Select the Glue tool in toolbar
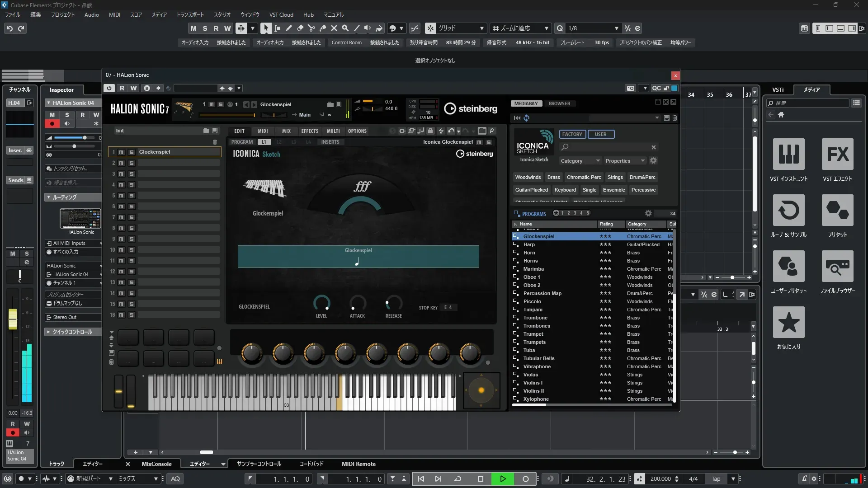The width and height of the screenshot is (868, 488). 322,28
